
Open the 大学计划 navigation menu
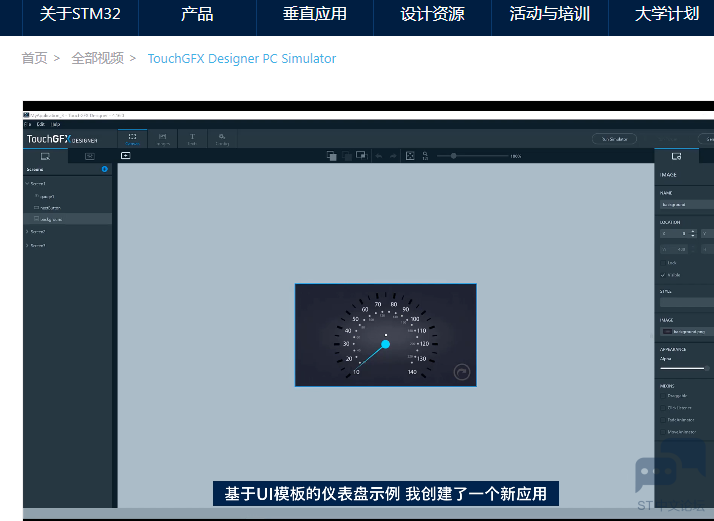click(x=667, y=14)
